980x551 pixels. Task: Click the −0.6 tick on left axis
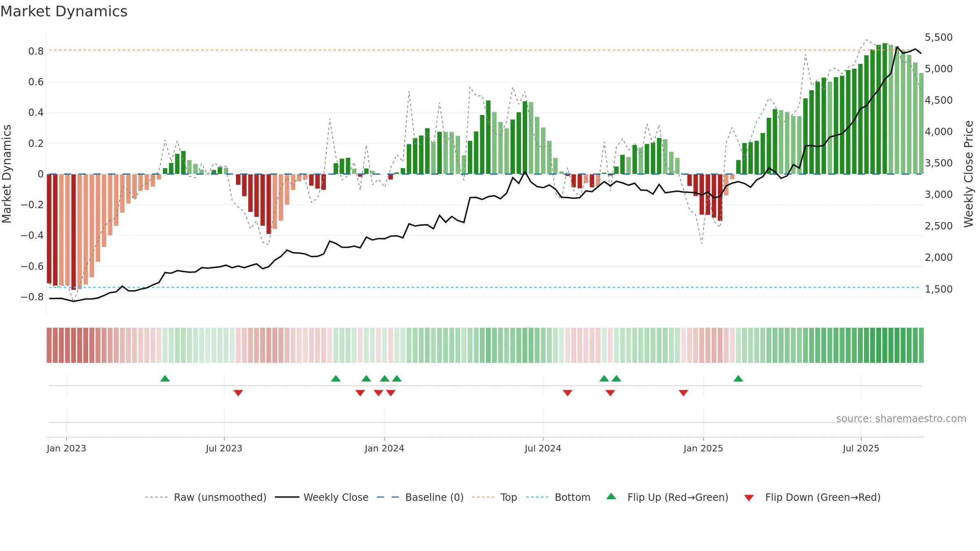[32, 267]
